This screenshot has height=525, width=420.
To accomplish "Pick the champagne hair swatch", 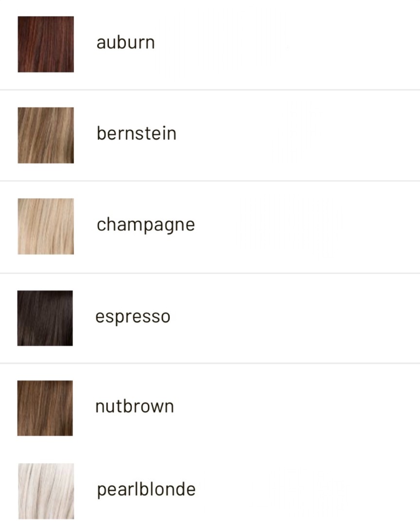I will click(x=46, y=227).
